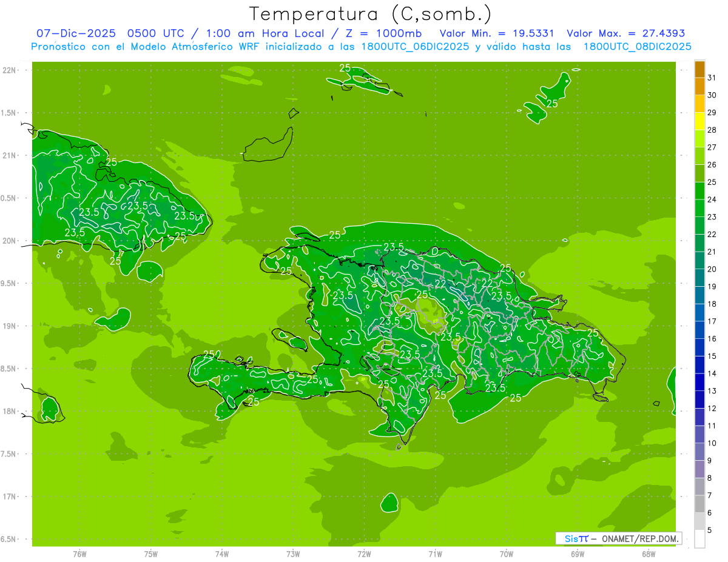Viewport: 728px width, 562px height.
Task: Click the "250" contour label west of Haiti
Action: coord(212,355)
